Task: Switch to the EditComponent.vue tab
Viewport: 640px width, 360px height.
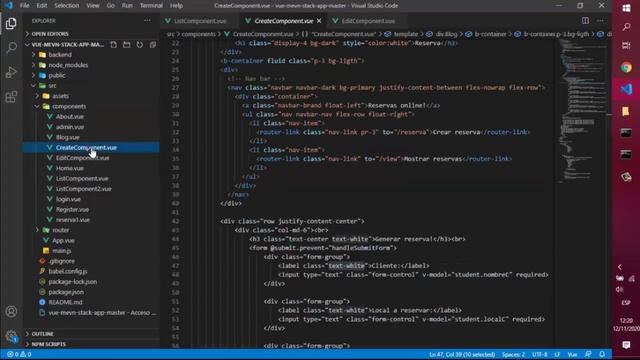Action: [x=368, y=21]
